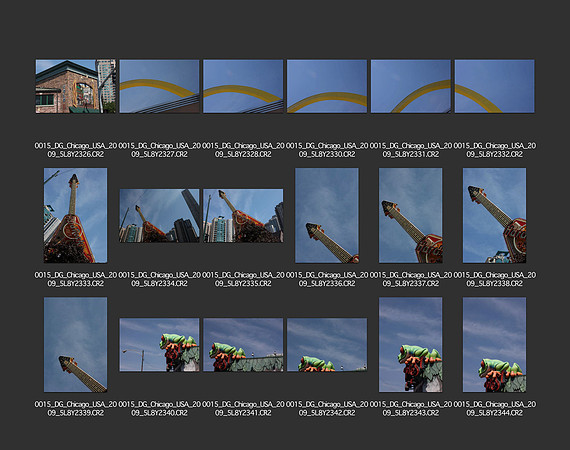The image size is (570, 450).
Task: Select frog with street lamp thumbnail 5L8Y2340
Action: click(x=159, y=345)
